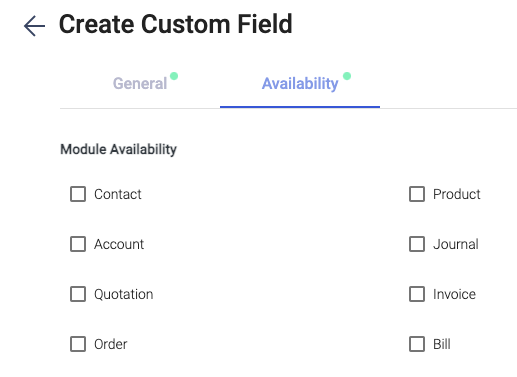
Task: Click the "Order" label text
Action: click(x=111, y=344)
